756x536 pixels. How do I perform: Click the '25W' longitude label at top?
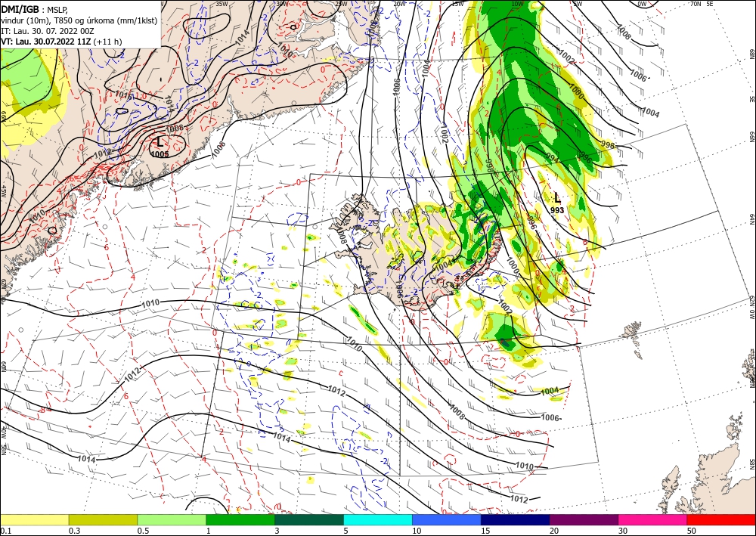(341, 4)
